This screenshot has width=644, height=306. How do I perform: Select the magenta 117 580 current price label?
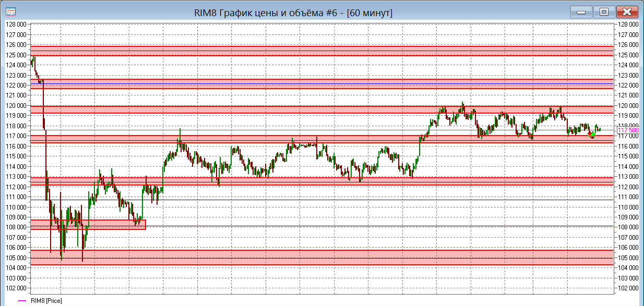click(627, 130)
